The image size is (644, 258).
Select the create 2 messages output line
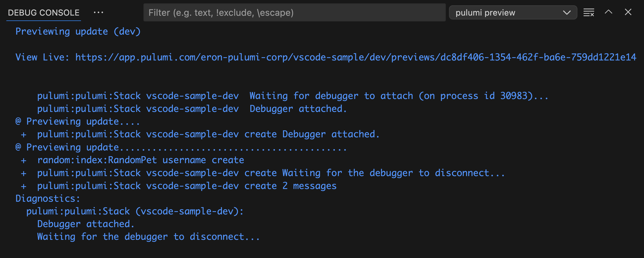(x=187, y=186)
